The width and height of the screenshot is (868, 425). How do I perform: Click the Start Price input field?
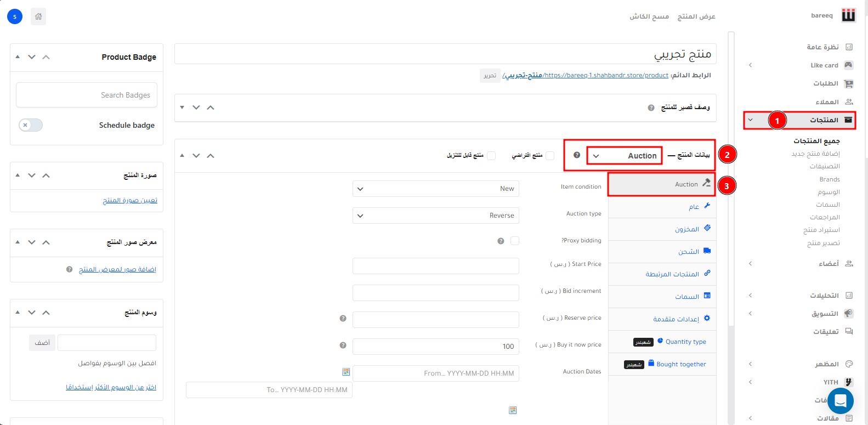point(435,266)
